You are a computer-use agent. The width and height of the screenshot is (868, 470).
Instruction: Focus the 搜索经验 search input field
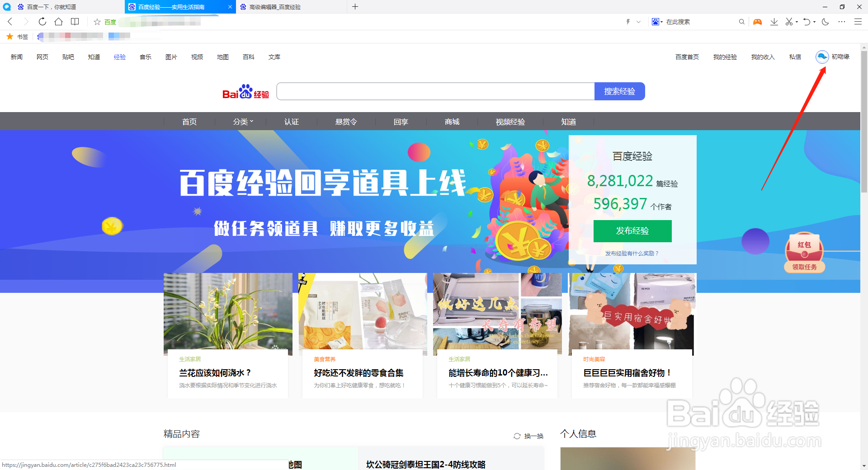pyautogui.click(x=435, y=91)
